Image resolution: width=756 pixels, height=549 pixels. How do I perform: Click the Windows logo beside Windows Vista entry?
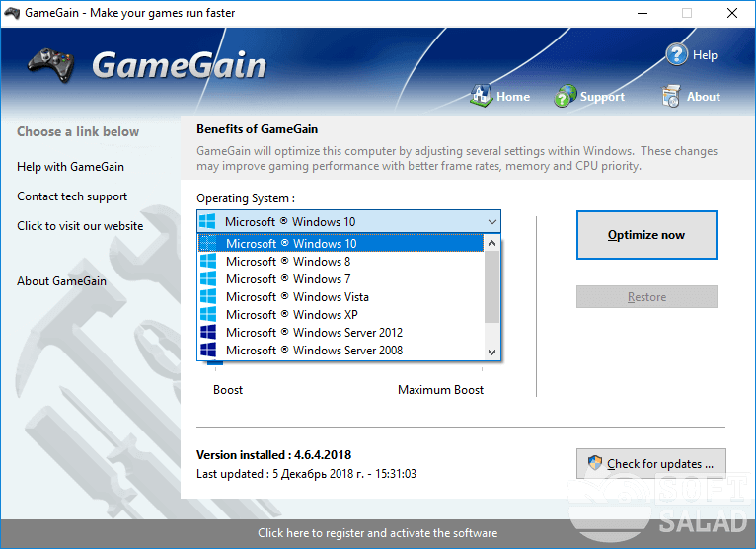click(208, 297)
